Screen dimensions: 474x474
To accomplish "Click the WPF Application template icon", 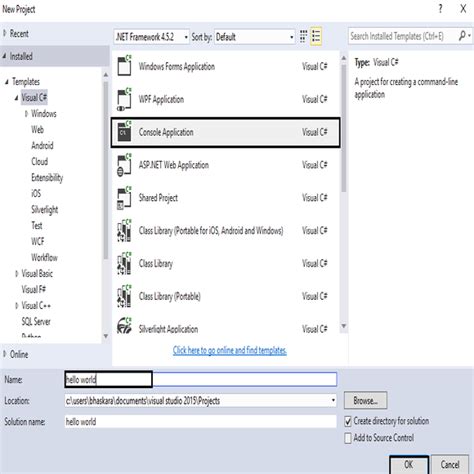I will (x=124, y=99).
